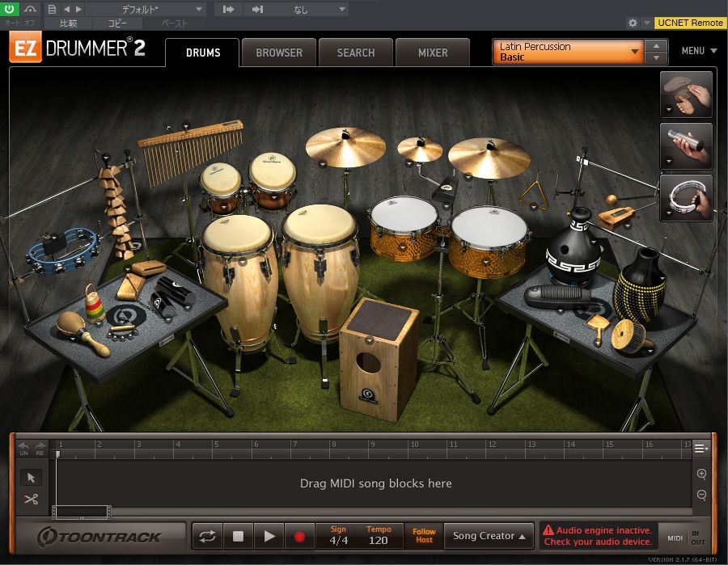Toggle the plugin power bypass button
Screen dimensions: 728x565
click(x=9, y=8)
